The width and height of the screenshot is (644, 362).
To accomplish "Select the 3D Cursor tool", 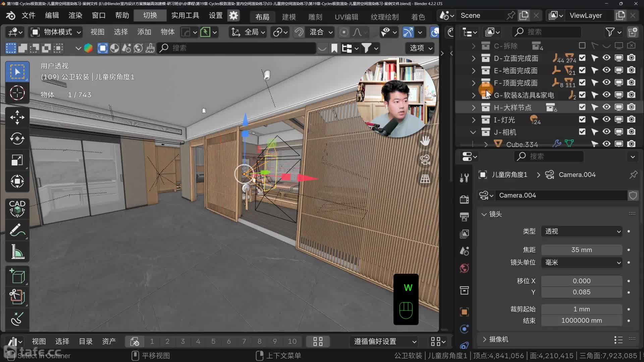I will (x=17, y=93).
